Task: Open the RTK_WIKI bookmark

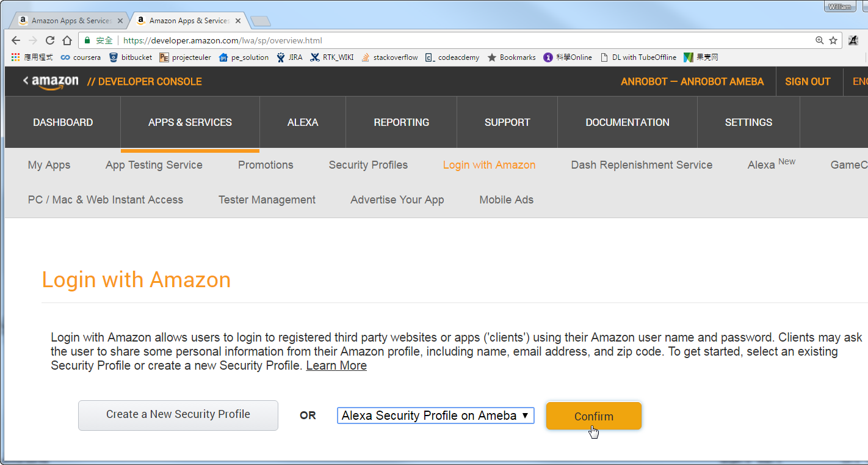Action: (x=332, y=57)
